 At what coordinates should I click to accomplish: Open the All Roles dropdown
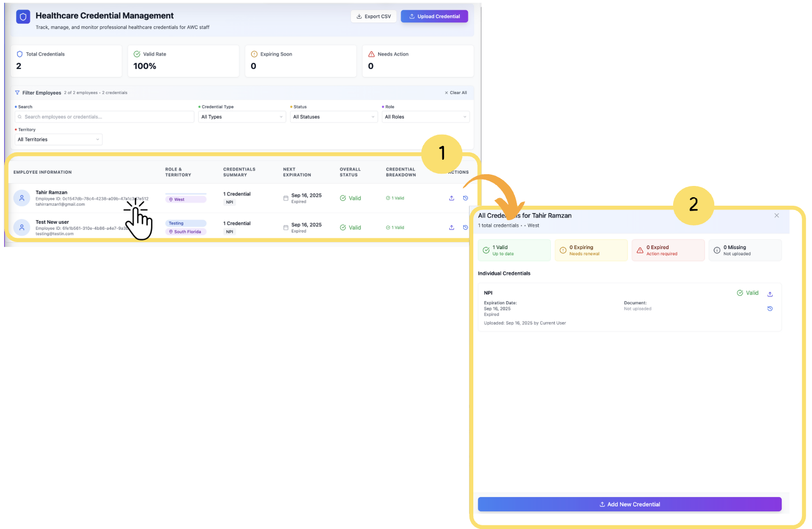[425, 117]
